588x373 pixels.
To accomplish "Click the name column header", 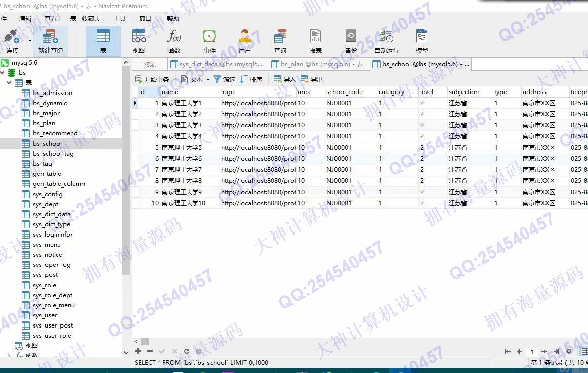I will click(x=189, y=92).
